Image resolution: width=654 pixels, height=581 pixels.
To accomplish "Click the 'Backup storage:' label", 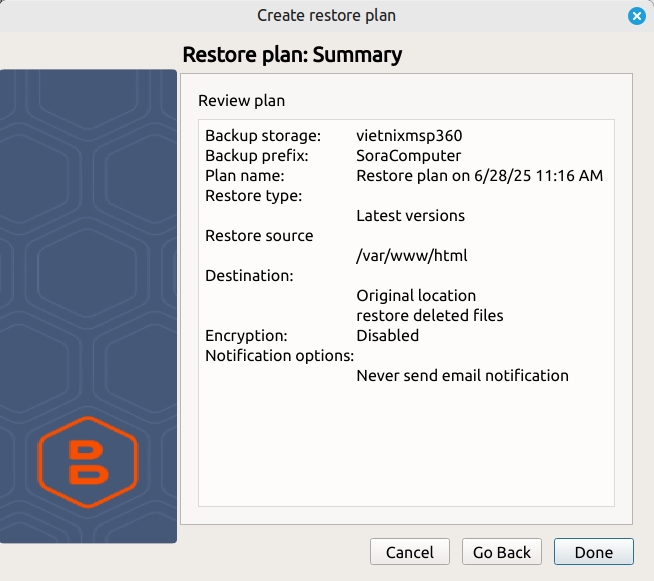I will pos(263,136).
